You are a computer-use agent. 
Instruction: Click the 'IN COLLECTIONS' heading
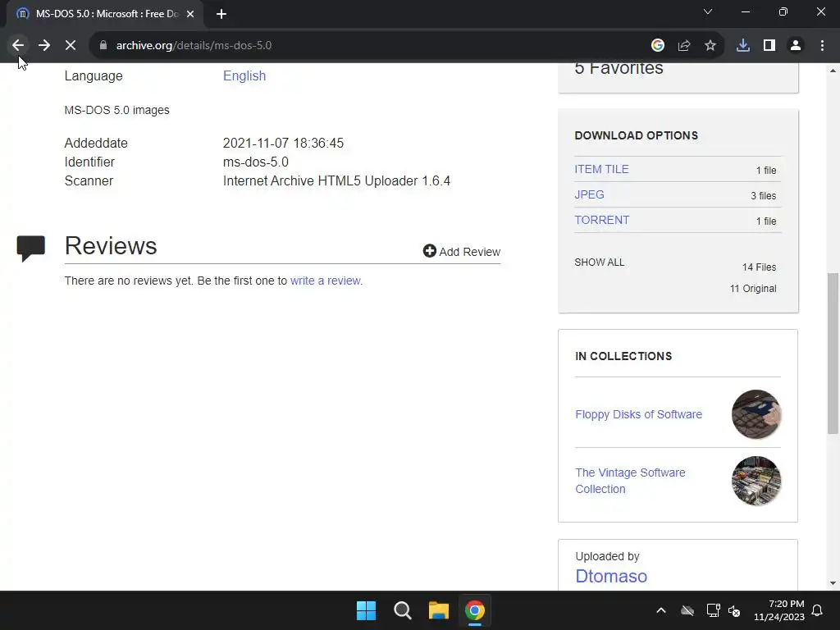coord(623,356)
